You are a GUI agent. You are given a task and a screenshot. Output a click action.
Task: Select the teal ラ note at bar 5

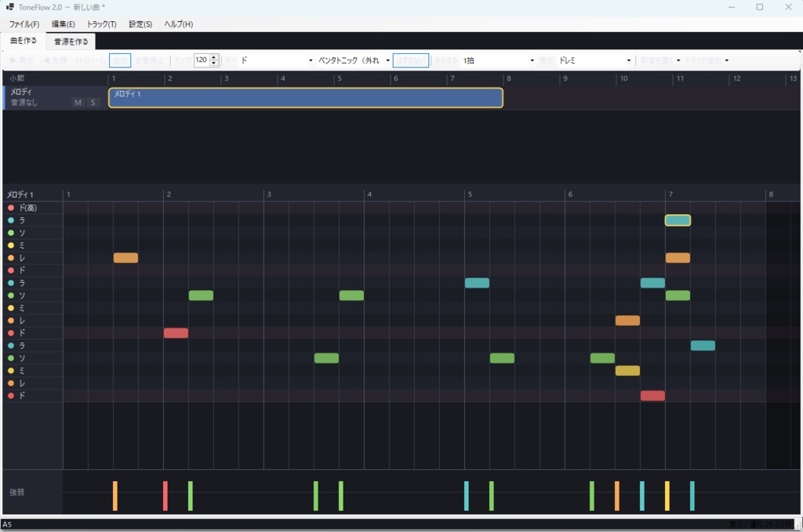[477, 283]
